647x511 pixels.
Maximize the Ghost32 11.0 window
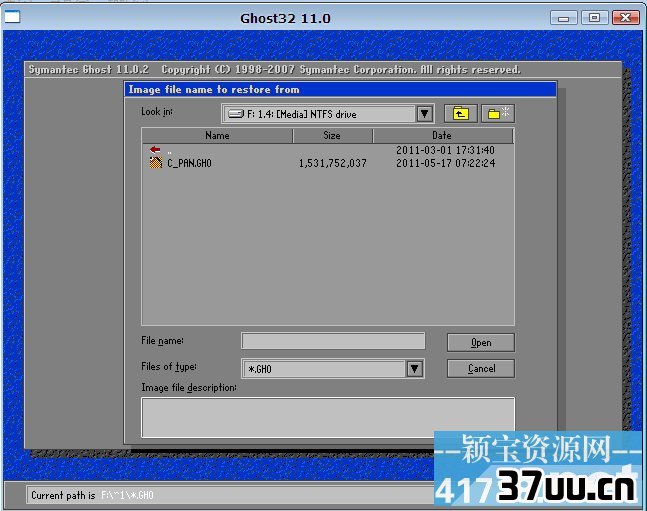[x=595, y=18]
